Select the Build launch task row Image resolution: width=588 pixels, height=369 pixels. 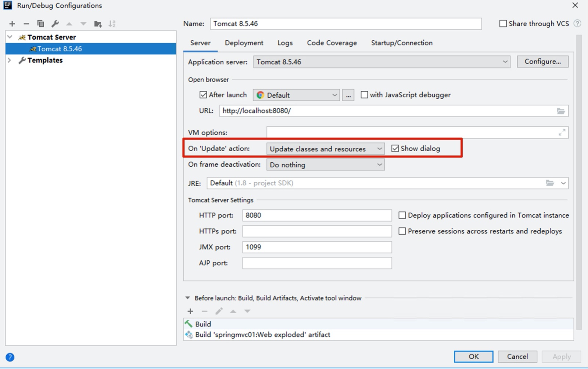coord(379,324)
